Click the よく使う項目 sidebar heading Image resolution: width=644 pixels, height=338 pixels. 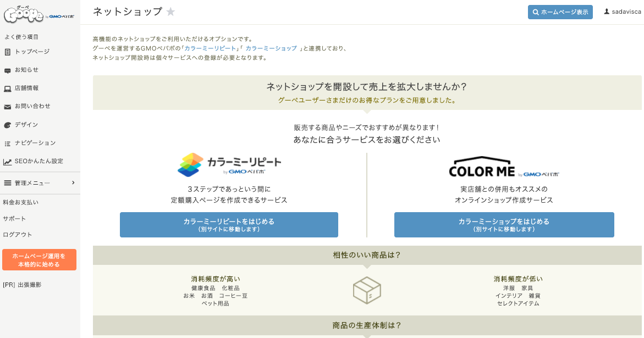(x=21, y=37)
